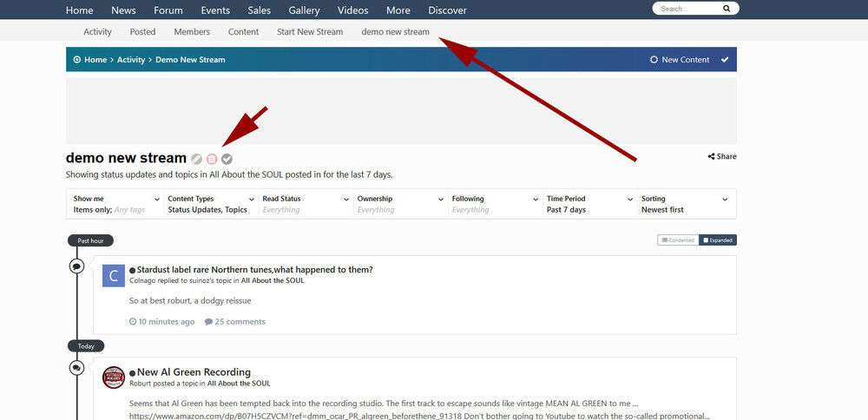Select the Members sub-navigation tab
The height and width of the screenshot is (420, 868).
coord(192,31)
